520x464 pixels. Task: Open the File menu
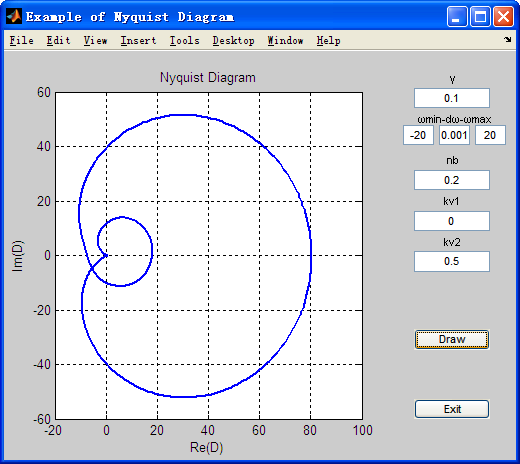[22, 40]
